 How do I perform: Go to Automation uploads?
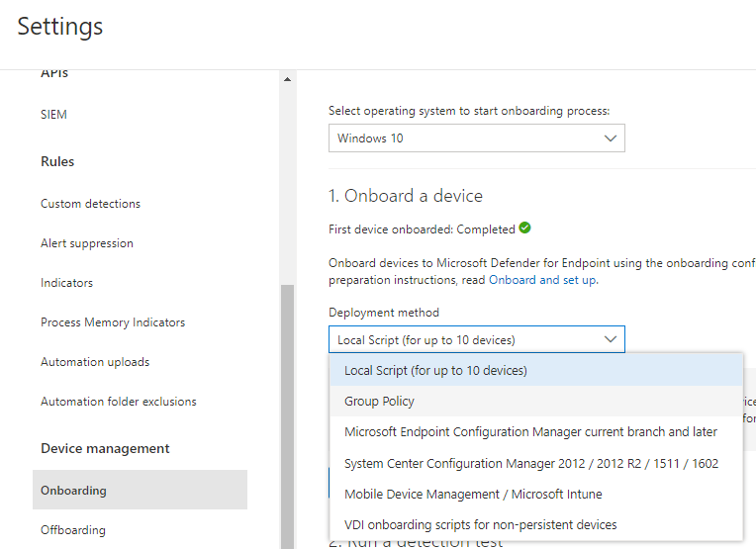[95, 362]
